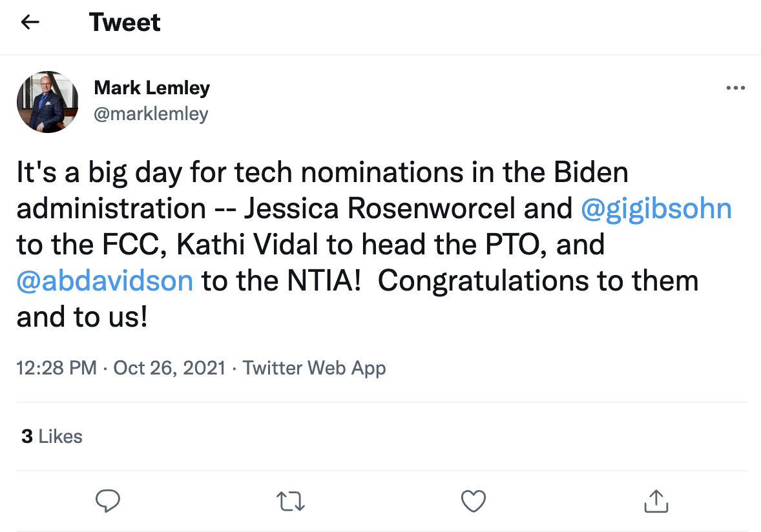The width and height of the screenshot is (761, 532).
Task: Retweet Mark Lemley's tweet
Action: (291, 500)
